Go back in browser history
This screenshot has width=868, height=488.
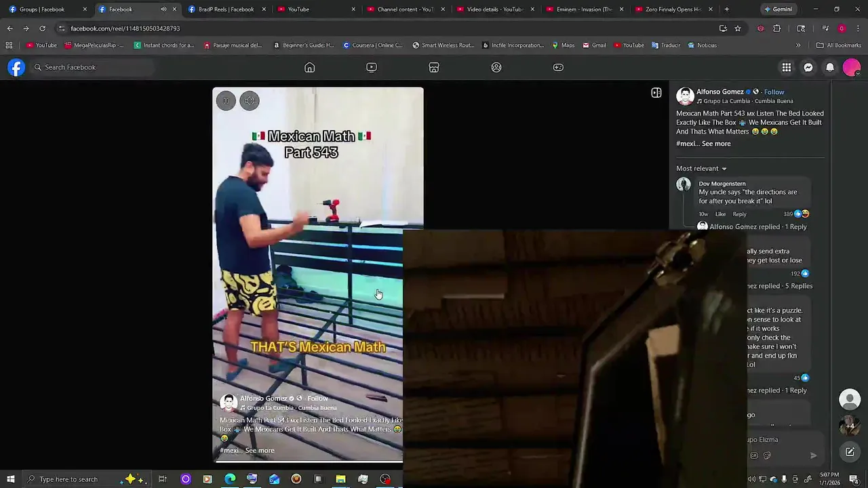point(9,28)
